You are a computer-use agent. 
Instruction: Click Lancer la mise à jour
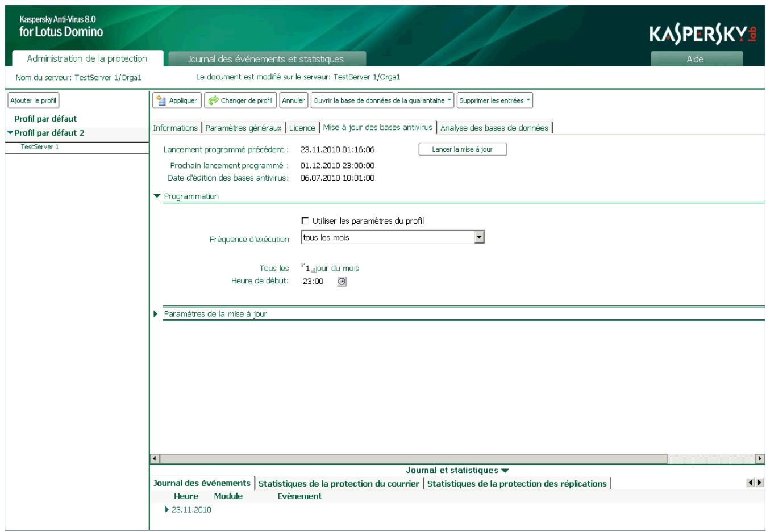click(462, 149)
